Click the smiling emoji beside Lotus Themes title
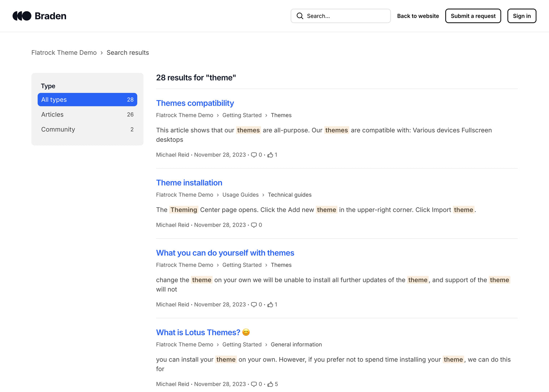This screenshot has width=549, height=392. click(x=245, y=332)
